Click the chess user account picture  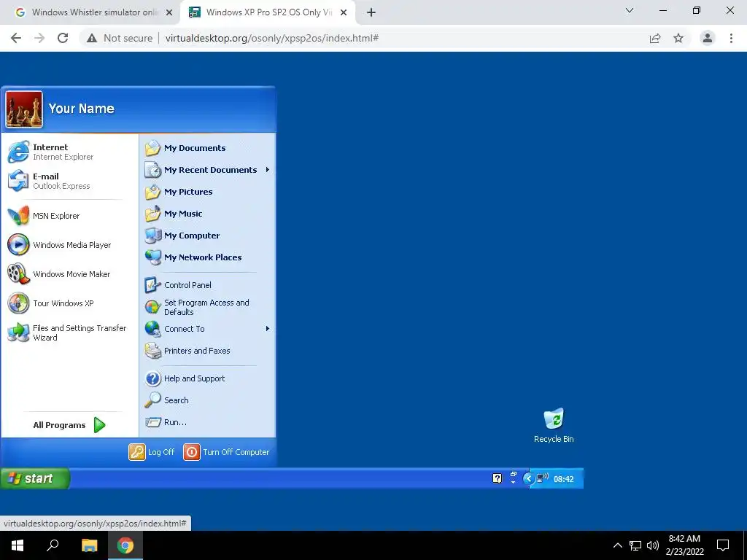tap(24, 109)
